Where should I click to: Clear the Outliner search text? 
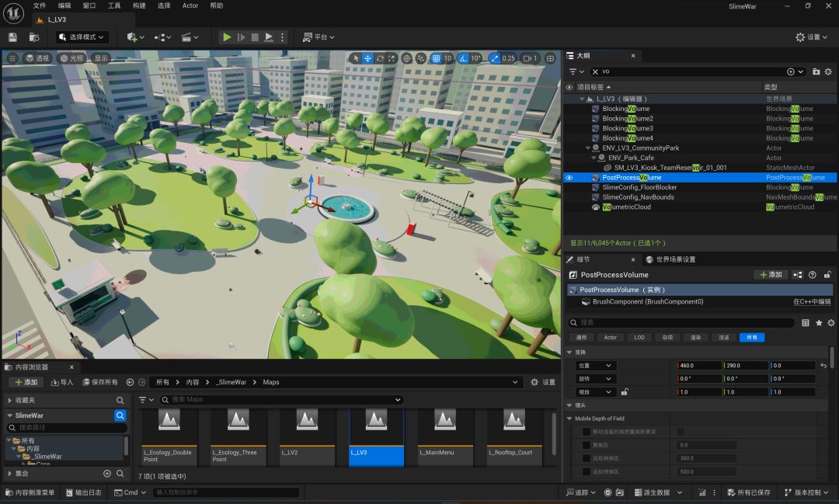[x=595, y=71]
